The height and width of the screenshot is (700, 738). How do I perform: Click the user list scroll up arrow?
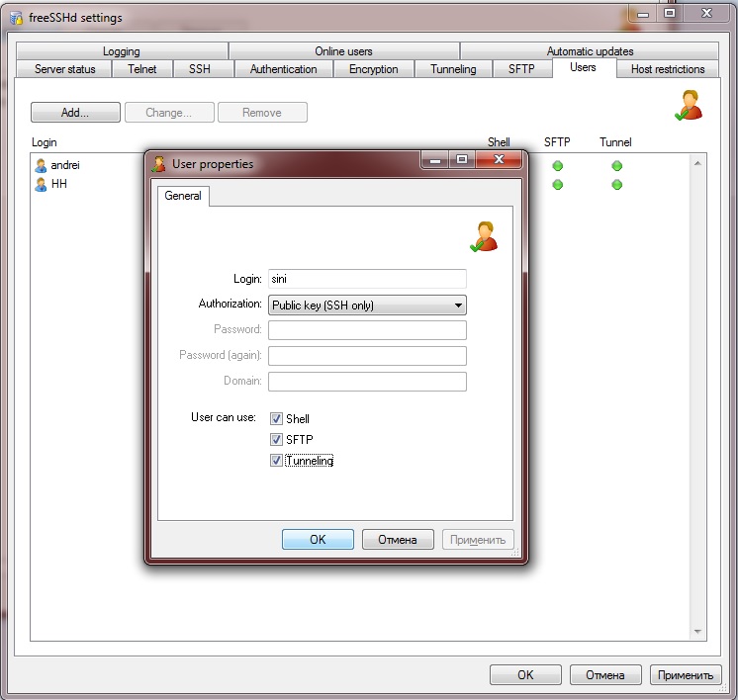[x=698, y=163]
